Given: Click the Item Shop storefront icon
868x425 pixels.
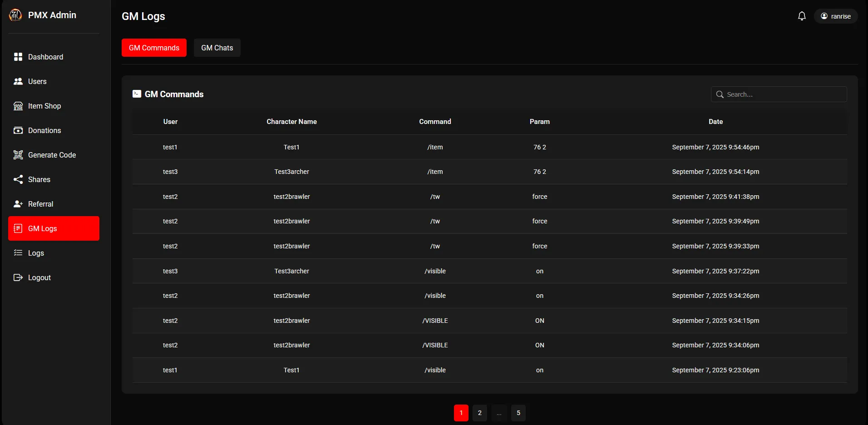Looking at the screenshot, I should (18, 106).
